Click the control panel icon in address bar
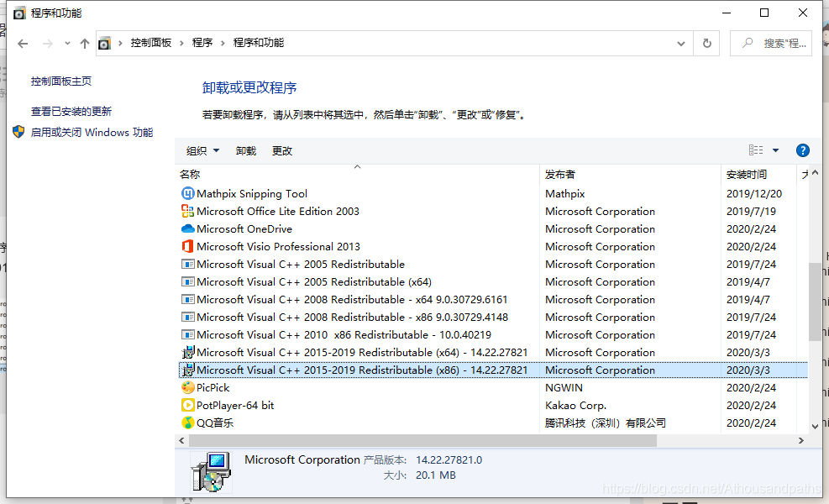 click(x=105, y=44)
